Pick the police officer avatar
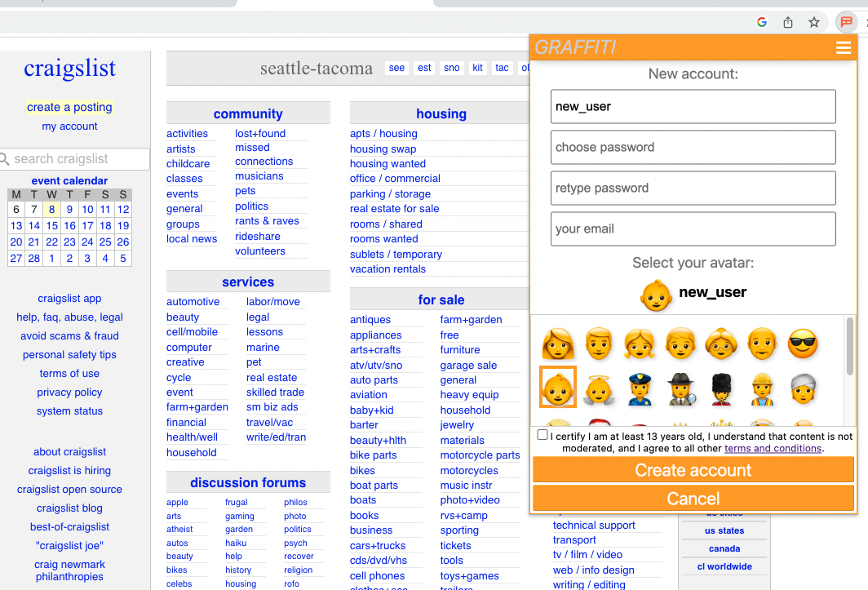 tap(640, 388)
